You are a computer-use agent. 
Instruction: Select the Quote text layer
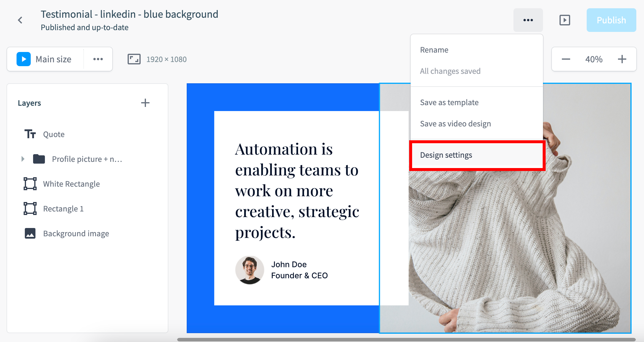coord(54,134)
